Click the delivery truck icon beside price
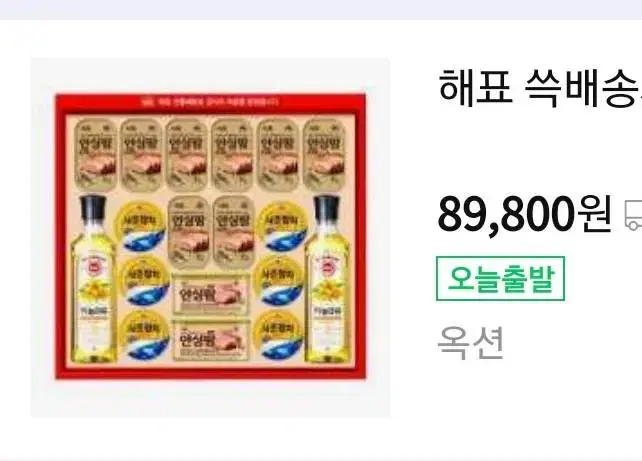The height and width of the screenshot is (461, 642). point(633,215)
